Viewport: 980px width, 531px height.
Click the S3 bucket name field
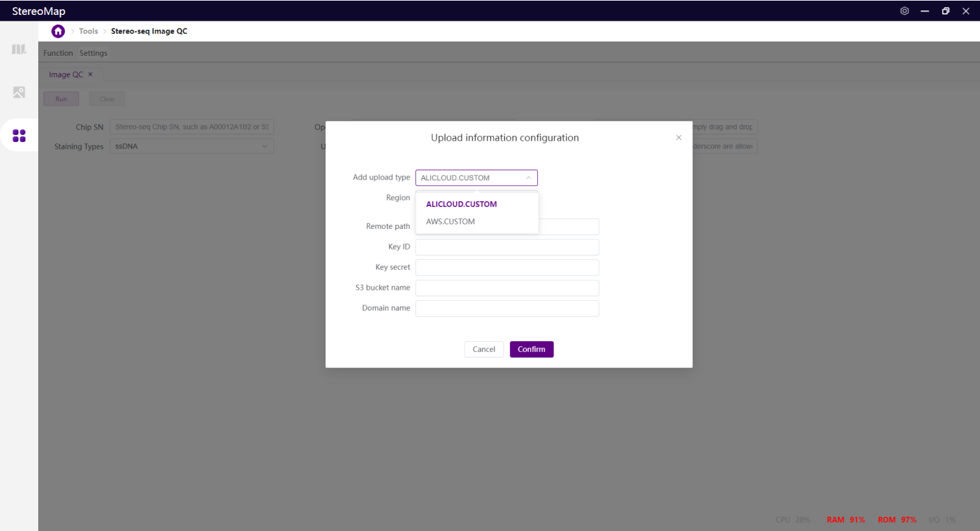tap(507, 288)
